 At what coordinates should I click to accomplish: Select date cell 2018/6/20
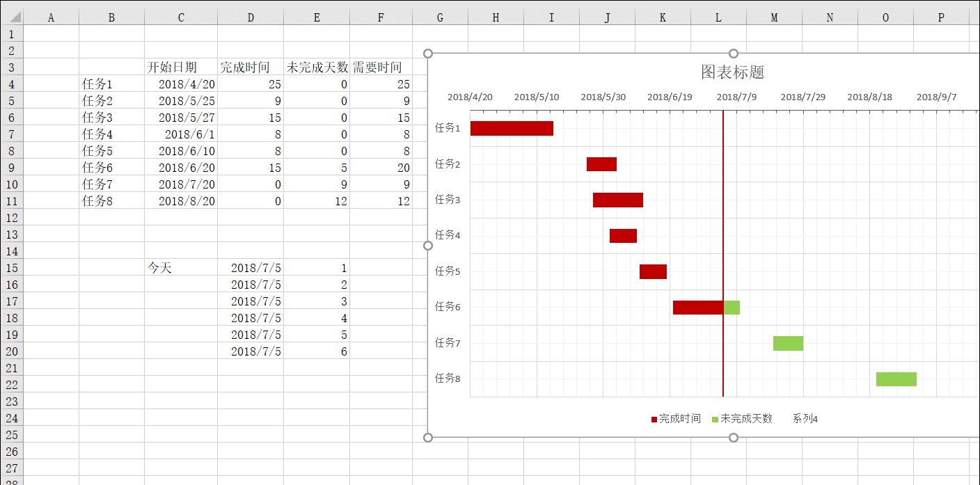pos(181,168)
